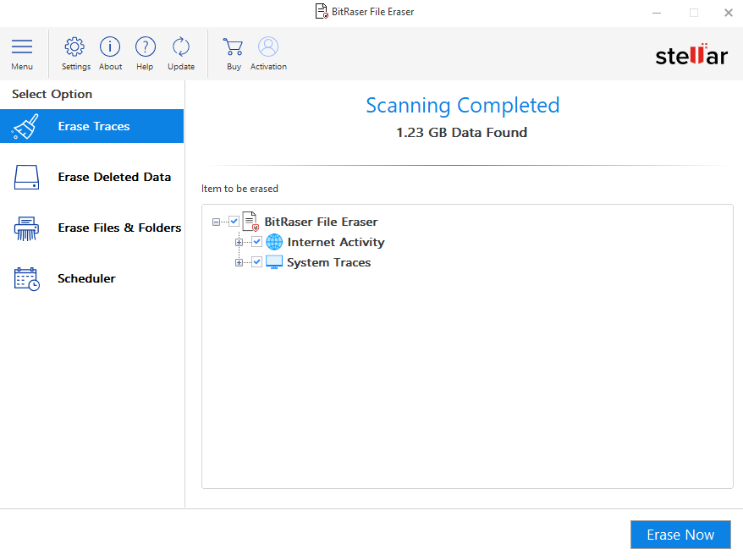Screen dimensions: 743x560
Task: Click the Stellar logo
Action: point(691,55)
